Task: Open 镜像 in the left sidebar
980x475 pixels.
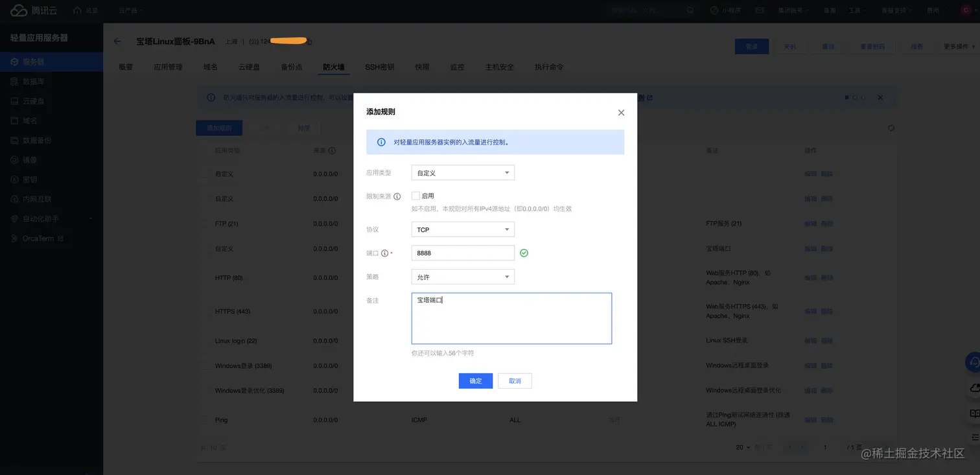Action: [x=51, y=159]
